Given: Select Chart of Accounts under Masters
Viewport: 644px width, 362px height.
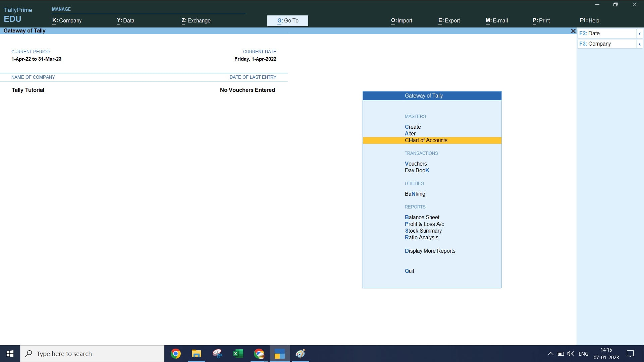Looking at the screenshot, I should (426, 140).
